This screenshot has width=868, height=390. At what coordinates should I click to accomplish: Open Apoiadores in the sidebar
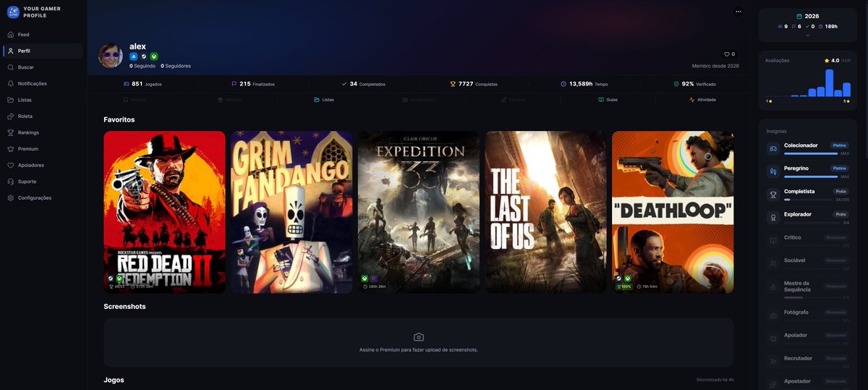point(43,165)
